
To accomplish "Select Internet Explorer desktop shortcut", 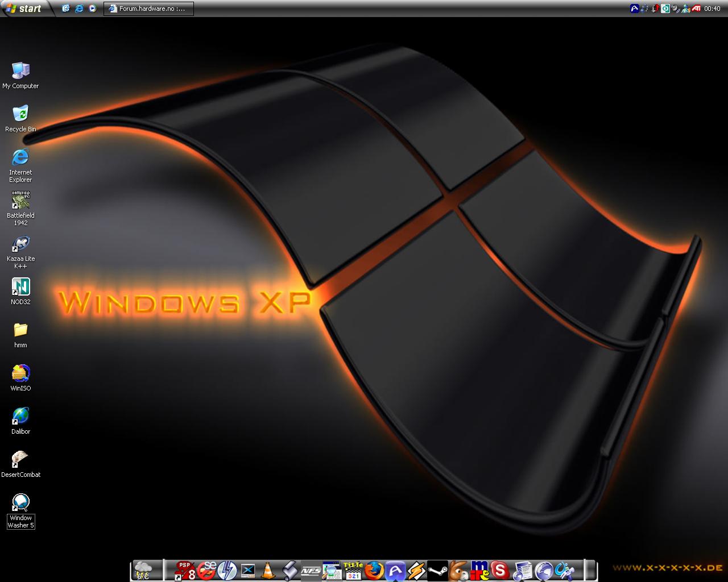I will (20, 165).
